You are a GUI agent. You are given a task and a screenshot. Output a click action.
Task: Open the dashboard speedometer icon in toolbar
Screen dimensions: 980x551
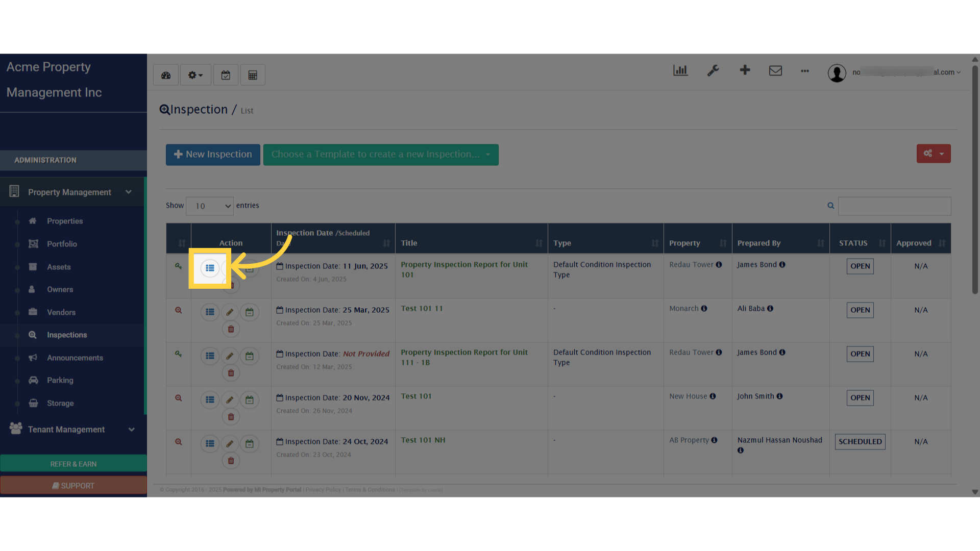(x=166, y=76)
